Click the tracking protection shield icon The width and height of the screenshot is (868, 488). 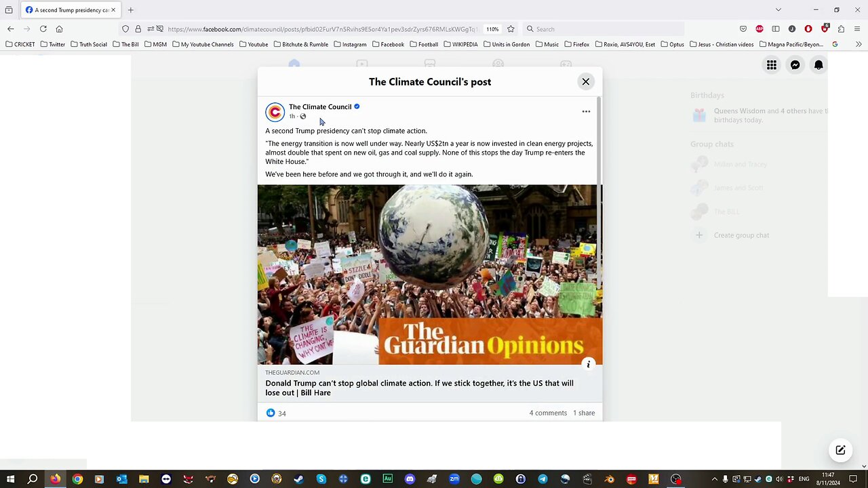coord(125,29)
